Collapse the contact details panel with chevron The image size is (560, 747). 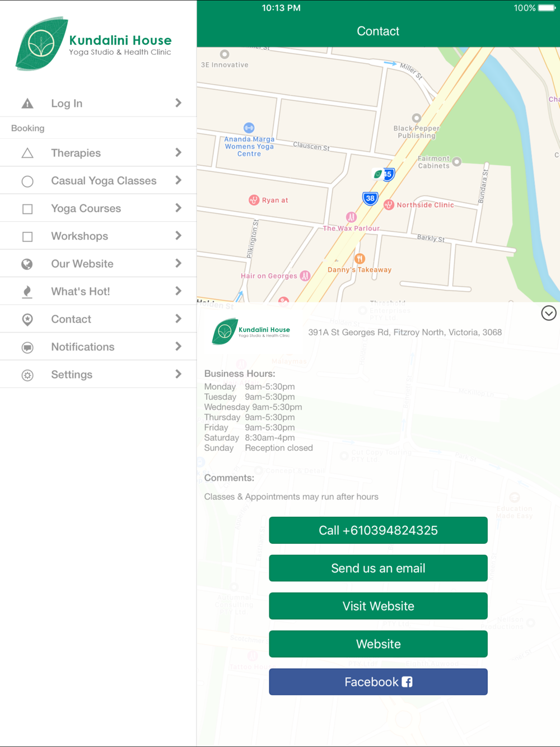549,313
